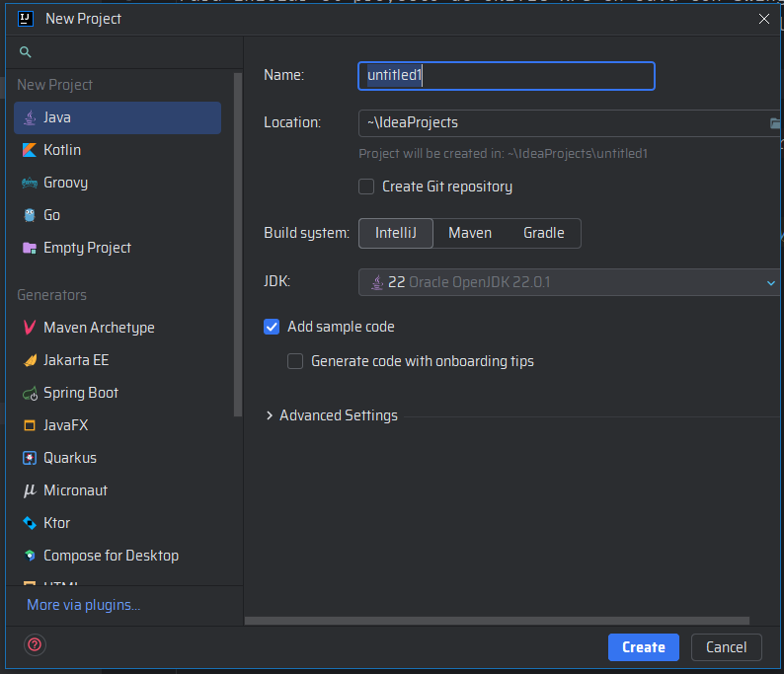Uncheck the Add sample code checkbox
Screen dimensions: 784x674
tap(272, 327)
